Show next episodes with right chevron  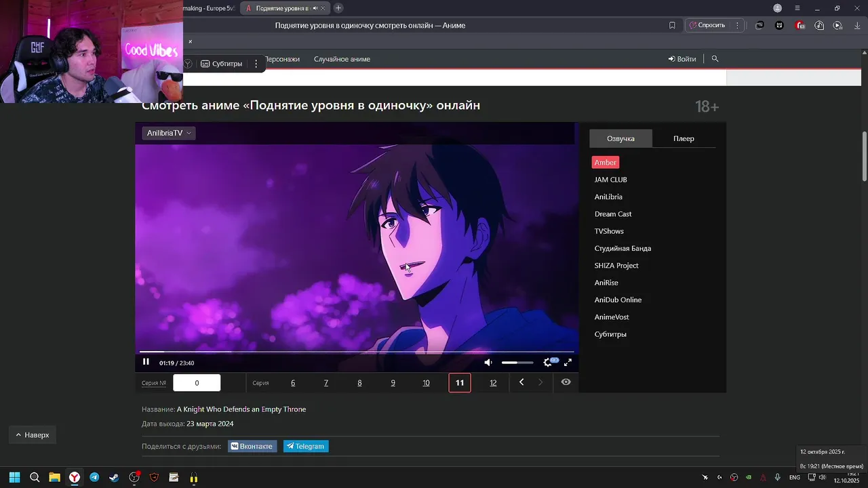click(x=540, y=382)
